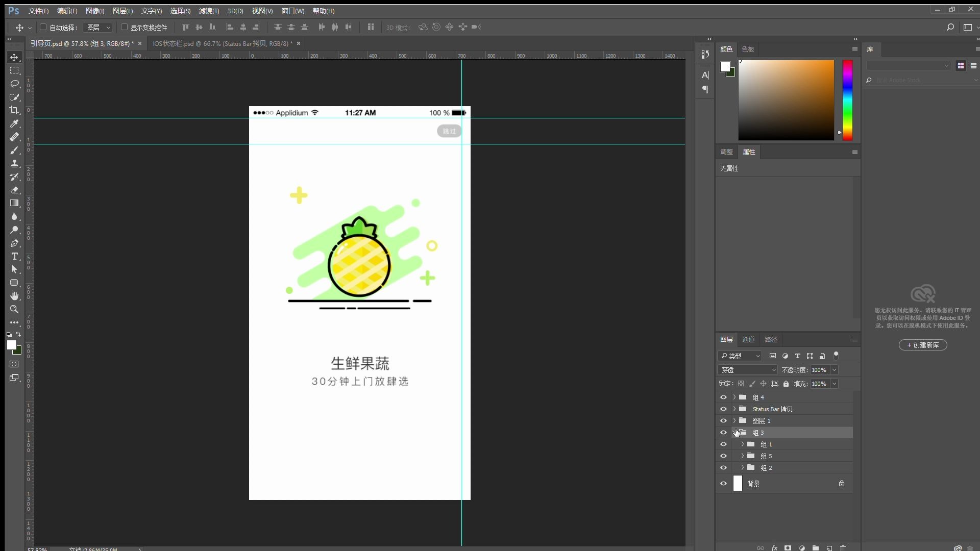980x551 pixels.
Task: Switch to the 色板 tab
Action: point(748,49)
